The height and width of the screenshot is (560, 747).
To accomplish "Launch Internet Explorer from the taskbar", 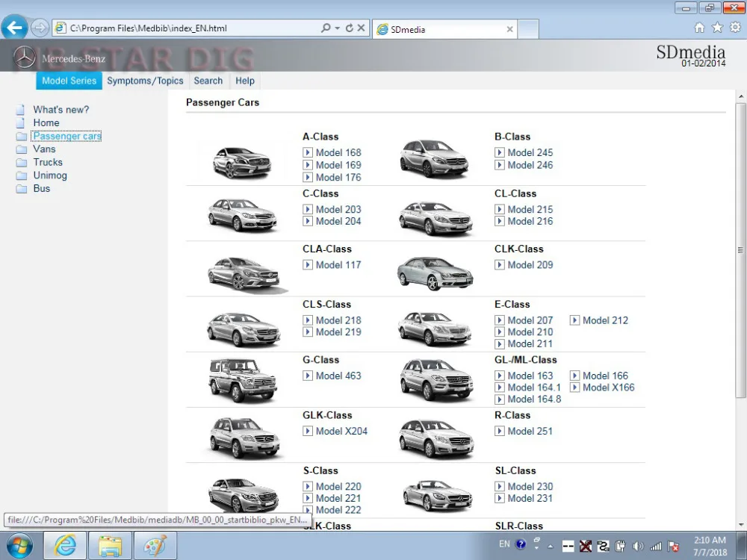I will 65,545.
